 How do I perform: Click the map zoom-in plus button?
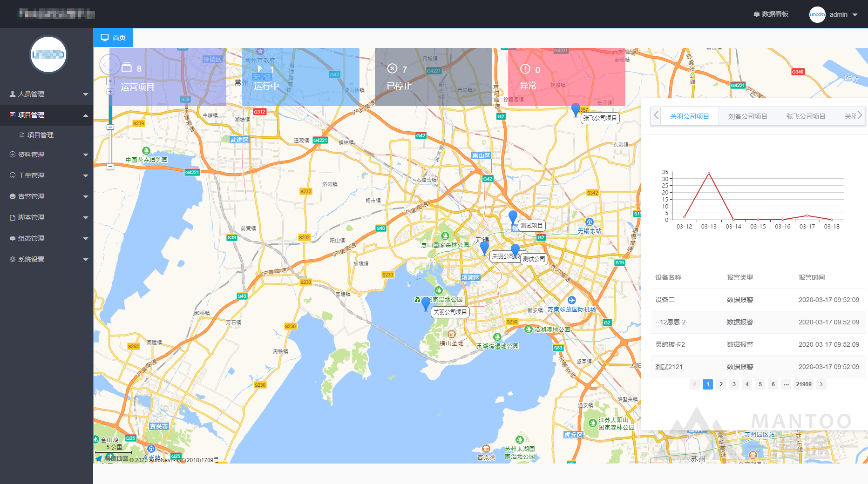(x=110, y=92)
